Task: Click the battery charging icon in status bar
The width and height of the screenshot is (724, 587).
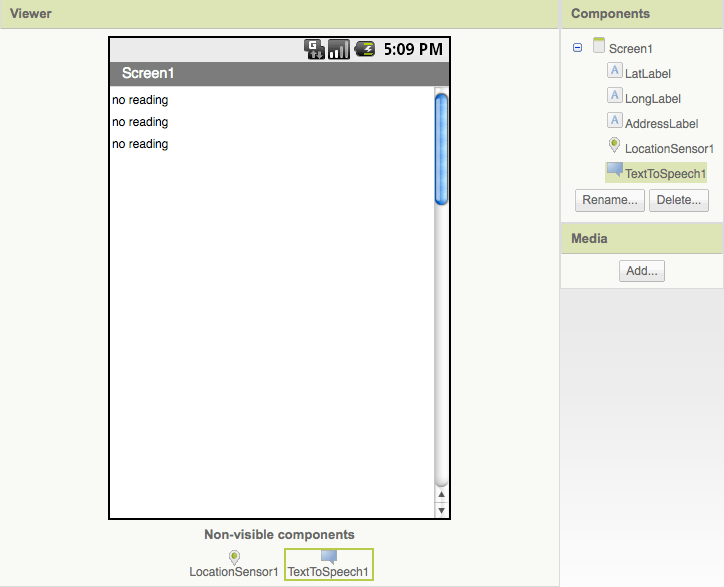Action: click(x=364, y=49)
